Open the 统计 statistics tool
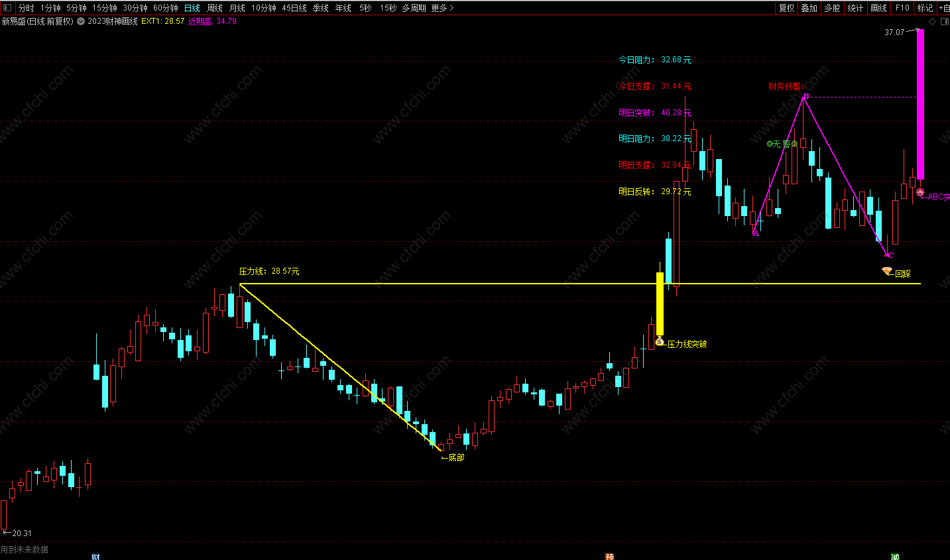 [x=856, y=8]
